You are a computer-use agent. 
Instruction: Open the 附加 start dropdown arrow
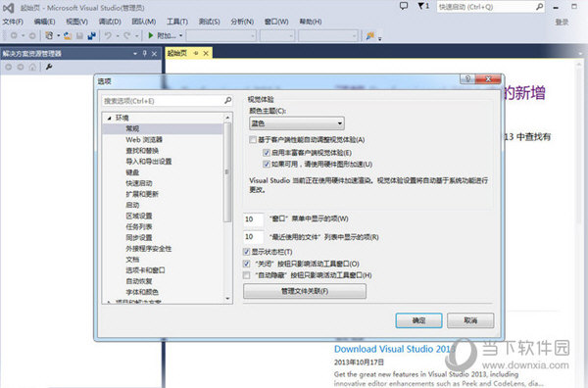[180, 35]
